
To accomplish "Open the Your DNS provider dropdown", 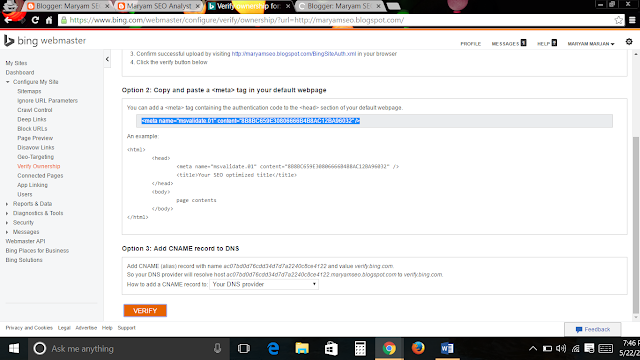I will [x=264, y=284].
